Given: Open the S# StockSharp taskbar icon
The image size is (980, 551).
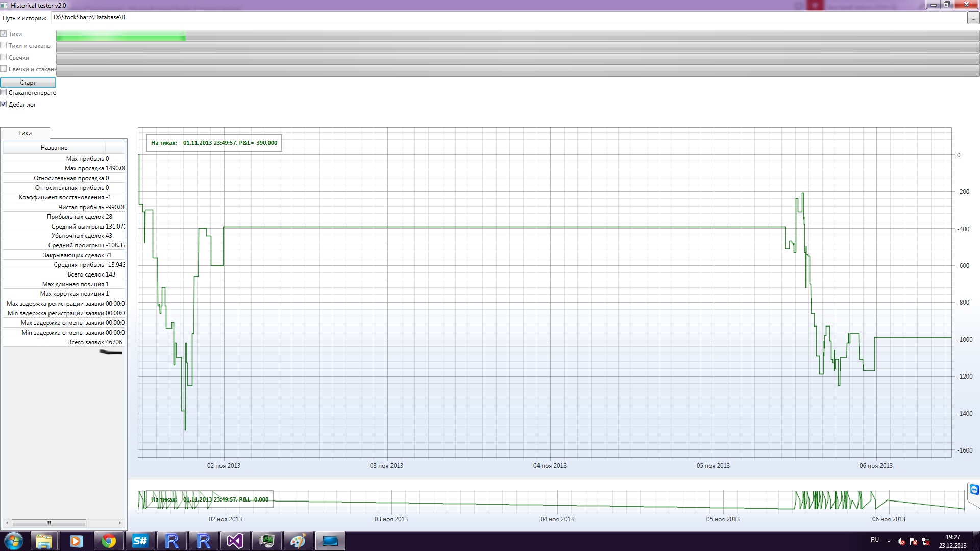Looking at the screenshot, I should click(140, 541).
